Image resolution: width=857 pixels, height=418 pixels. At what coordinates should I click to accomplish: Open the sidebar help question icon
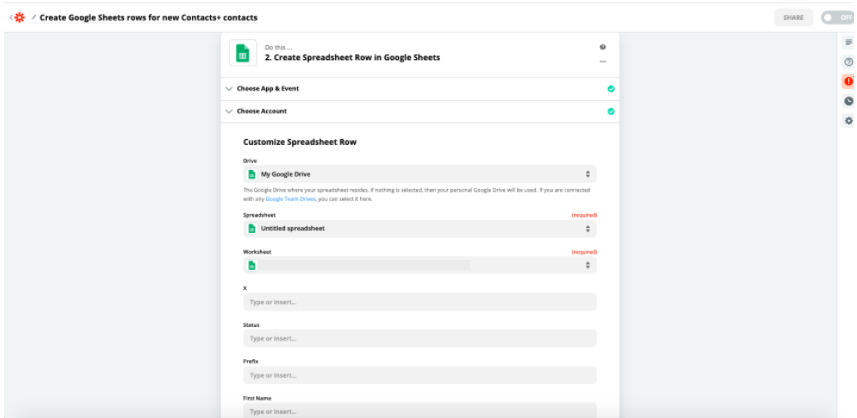[x=848, y=62]
